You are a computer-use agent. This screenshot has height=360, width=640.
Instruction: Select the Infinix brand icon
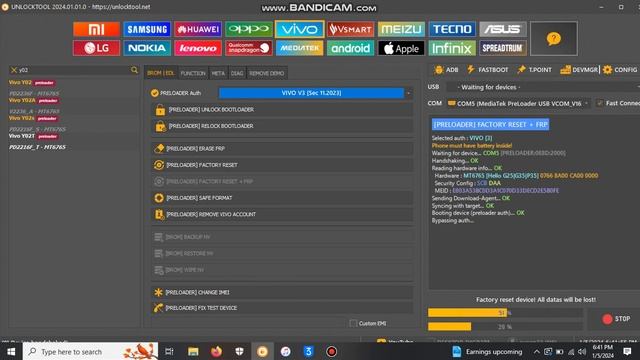point(452,48)
